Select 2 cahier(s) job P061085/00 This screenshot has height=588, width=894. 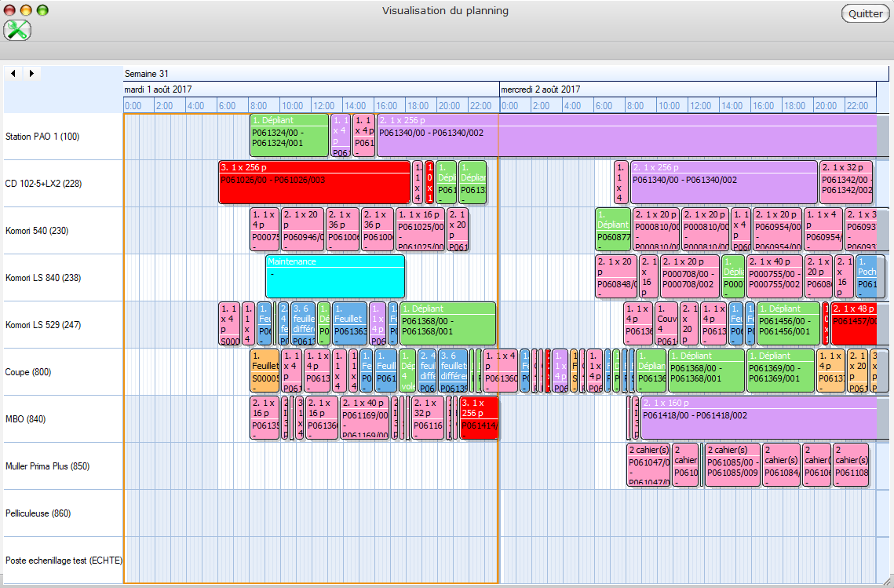[x=732, y=465]
